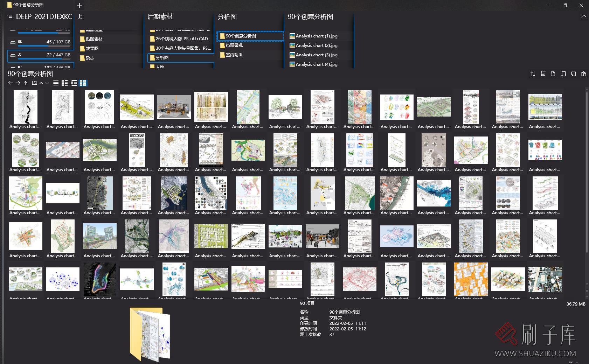Open the 街道景观 folder

[234, 45]
